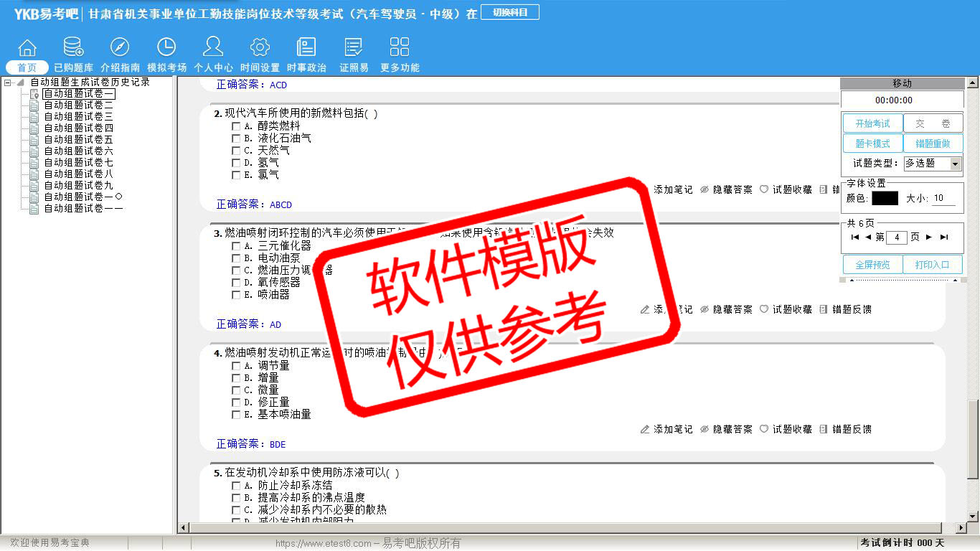Select 自动组题试卷五 in tree

pos(78,140)
